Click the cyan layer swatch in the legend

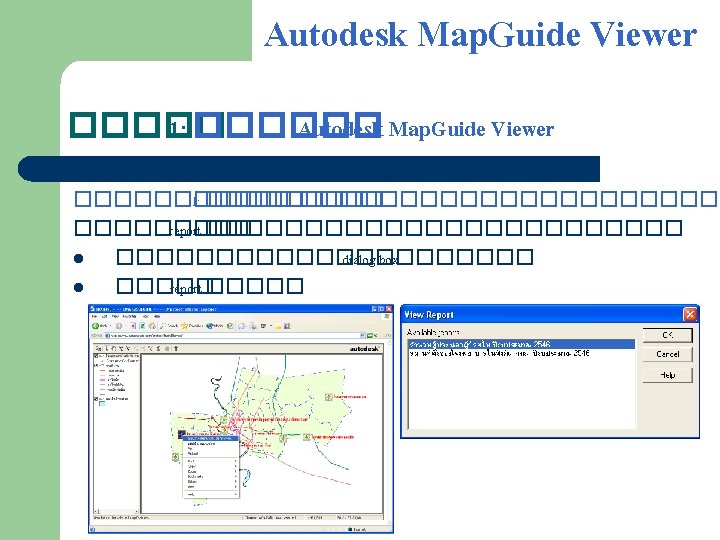coord(102,404)
